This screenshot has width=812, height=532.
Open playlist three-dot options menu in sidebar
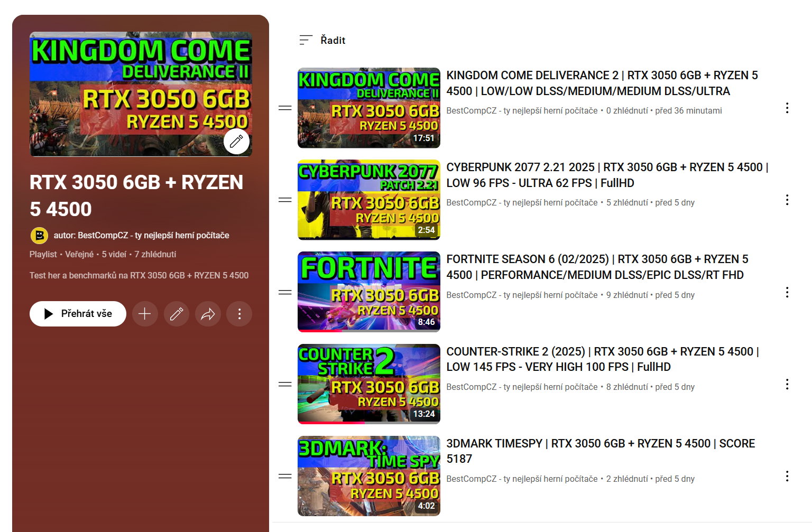coord(239,314)
